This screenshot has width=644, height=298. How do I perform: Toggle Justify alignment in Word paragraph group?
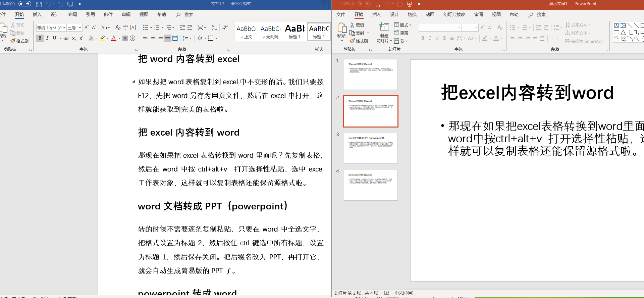point(168,38)
